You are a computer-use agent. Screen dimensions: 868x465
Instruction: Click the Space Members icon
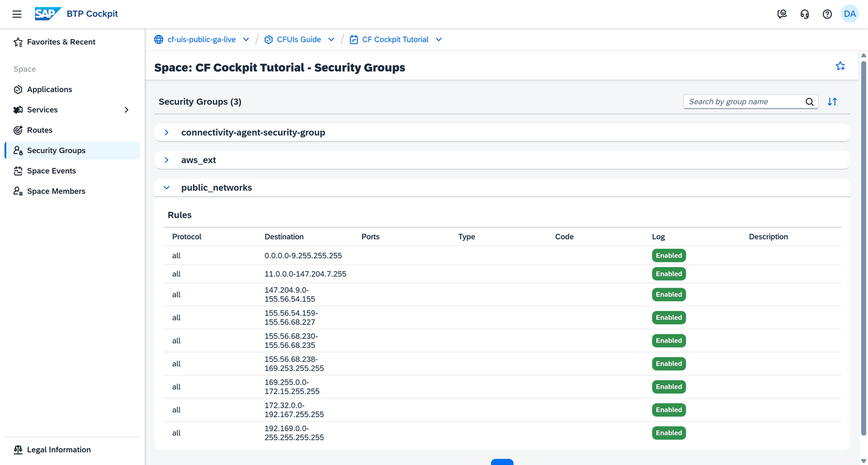click(18, 191)
